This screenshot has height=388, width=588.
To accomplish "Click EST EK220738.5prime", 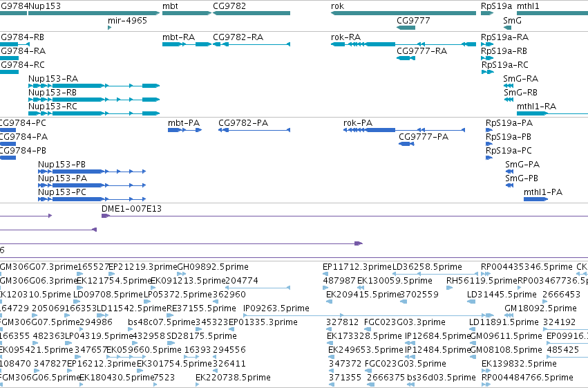I will pos(198,385).
